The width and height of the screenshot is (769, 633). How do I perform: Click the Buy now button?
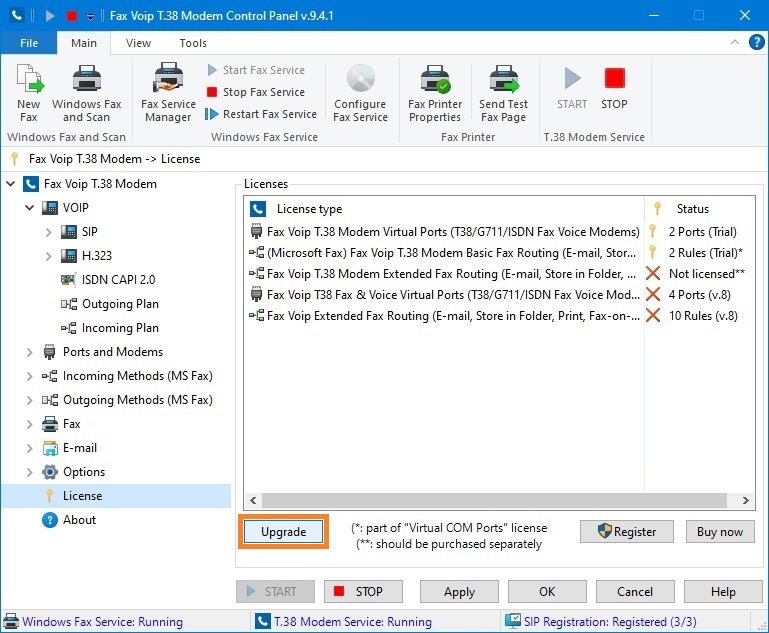click(x=719, y=532)
